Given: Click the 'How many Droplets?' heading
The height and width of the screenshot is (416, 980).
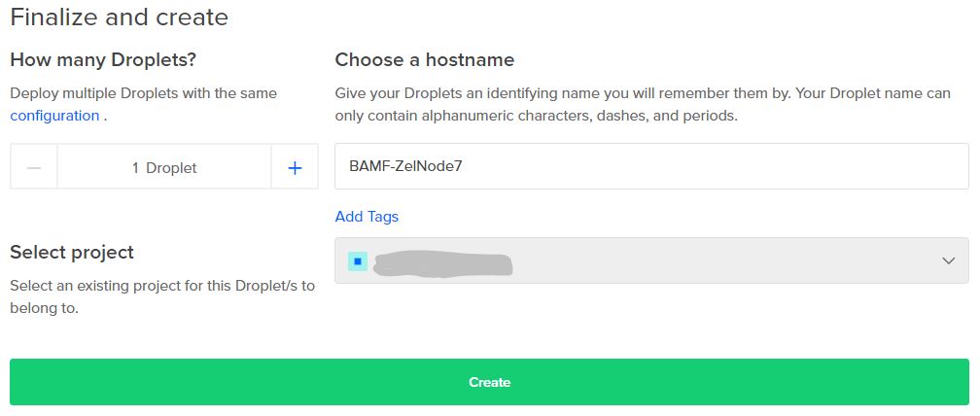Looking at the screenshot, I should (x=103, y=60).
